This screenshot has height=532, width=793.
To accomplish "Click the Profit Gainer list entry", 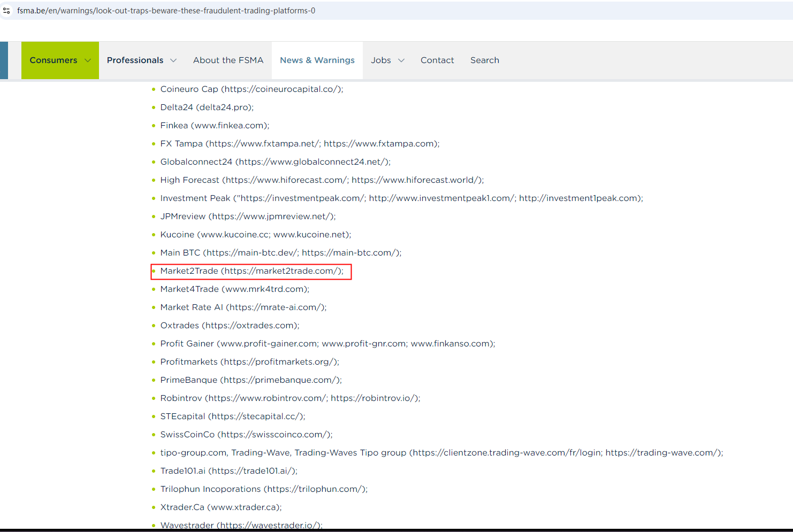I will pos(327,344).
